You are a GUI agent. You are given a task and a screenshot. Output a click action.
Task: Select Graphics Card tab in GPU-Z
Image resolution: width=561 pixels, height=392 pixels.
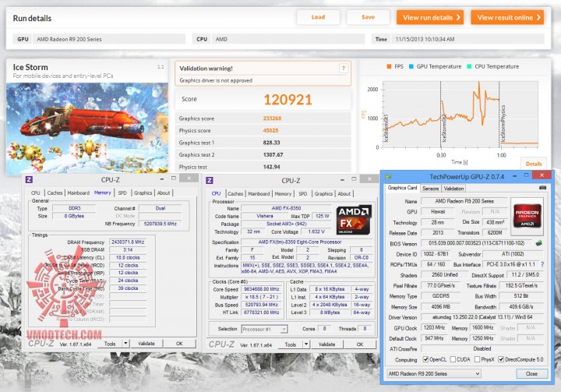(x=402, y=188)
